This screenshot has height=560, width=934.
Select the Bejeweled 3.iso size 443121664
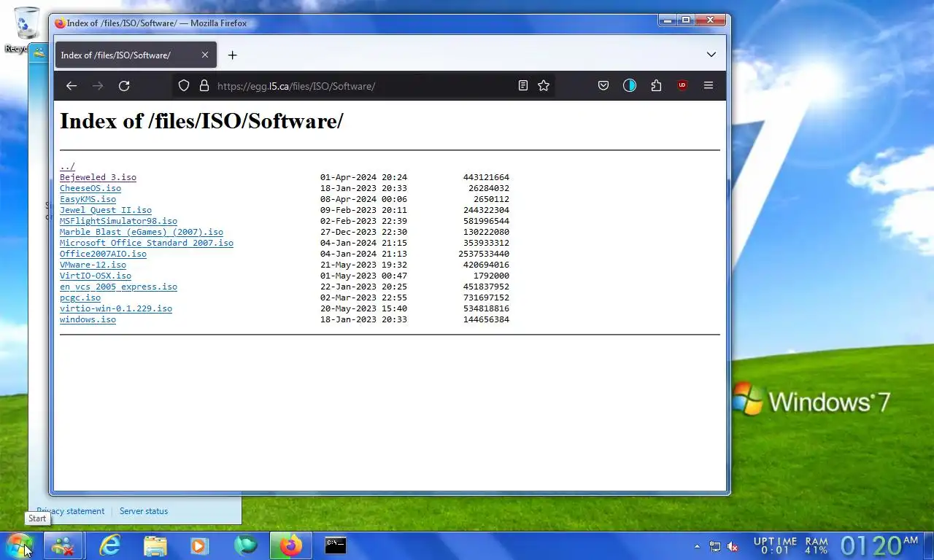pyautogui.click(x=486, y=177)
